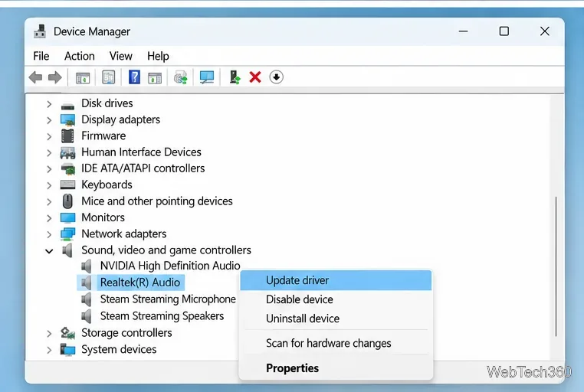Select the Realtek(R) Audio device
The image size is (584, 392).
140,283
